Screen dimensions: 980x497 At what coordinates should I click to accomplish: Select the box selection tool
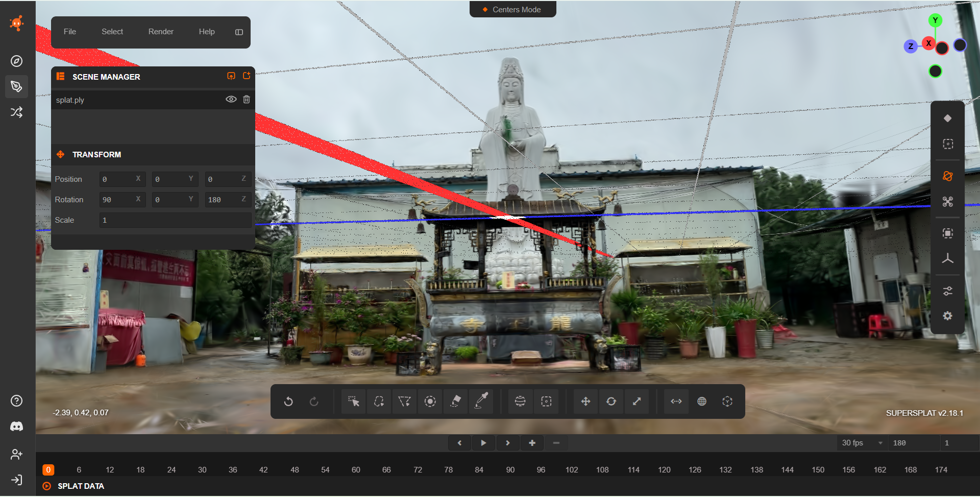(x=546, y=401)
